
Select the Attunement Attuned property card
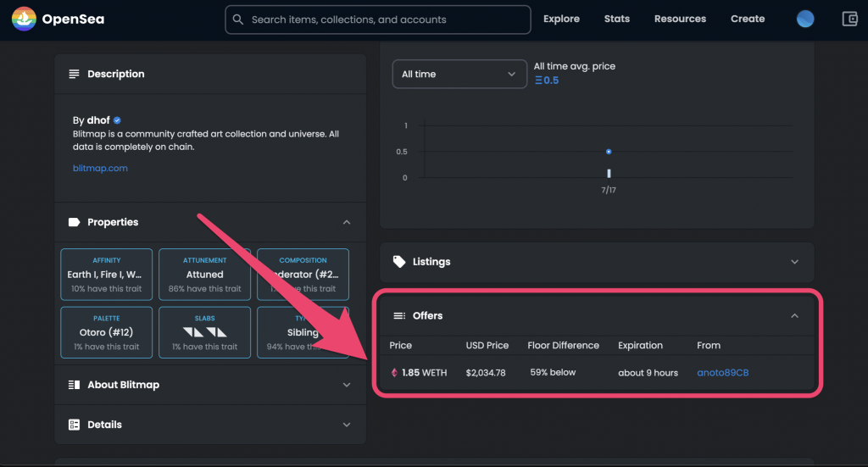[205, 274]
